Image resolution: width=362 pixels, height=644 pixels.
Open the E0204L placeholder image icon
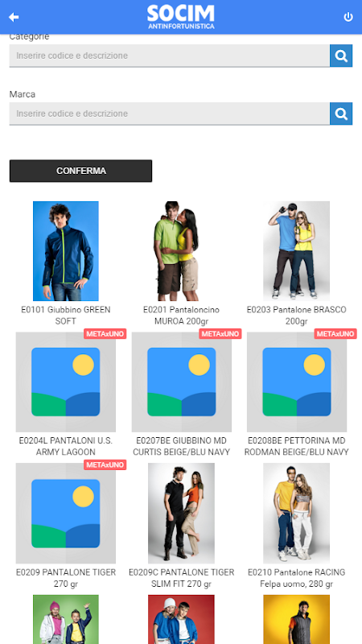(66, 382)
